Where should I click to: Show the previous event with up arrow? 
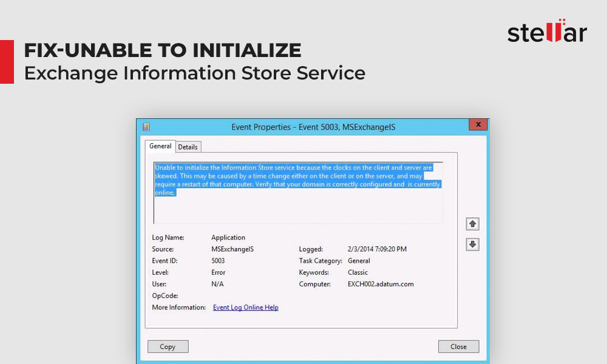[472, 224]
